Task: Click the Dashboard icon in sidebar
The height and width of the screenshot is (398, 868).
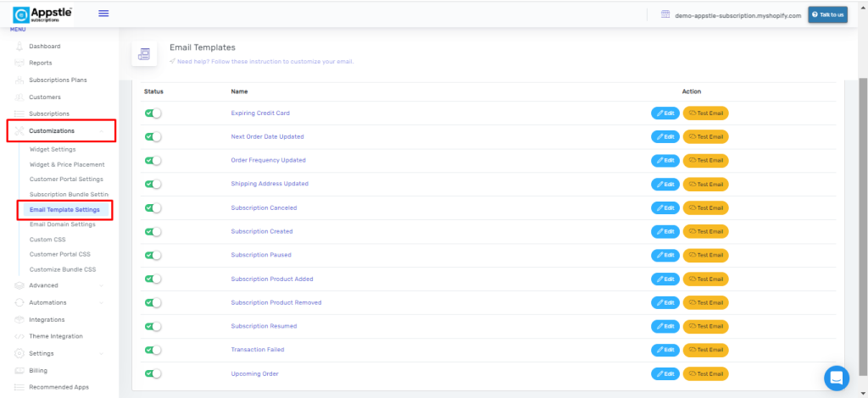Action: point(19,46)
